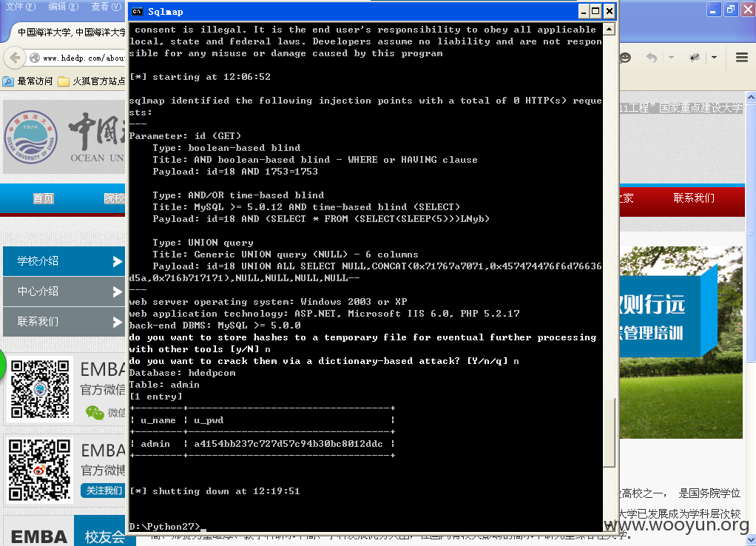
Task: Click the Sqlmap console scrollbar thumb
Action: coord(609,433)
